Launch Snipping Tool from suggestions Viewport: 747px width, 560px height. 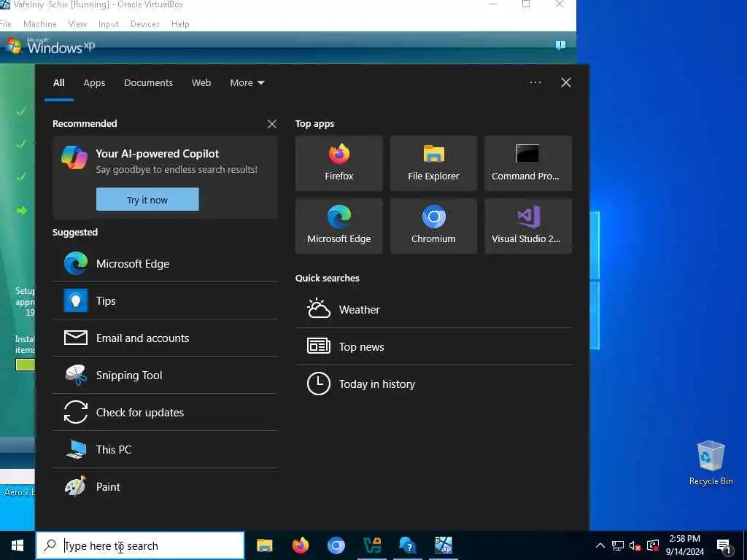165,375
